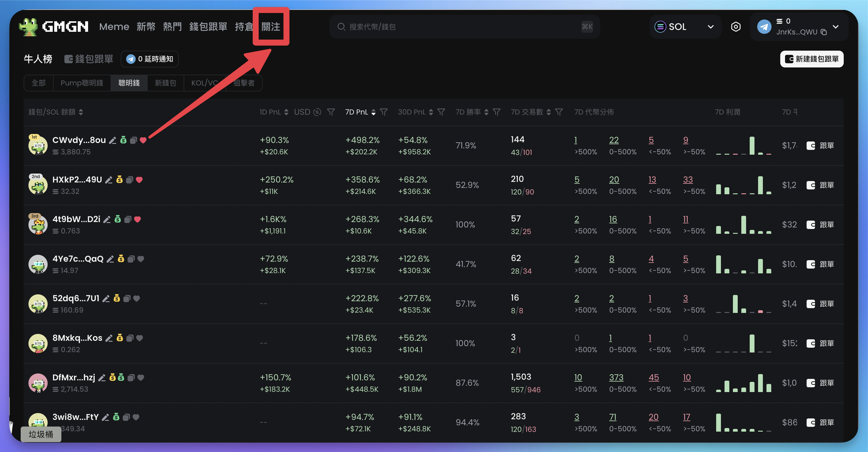This screenshot has height=452, width=868.
Task: Select the 全部 filter tab
Action: [39, 83]
